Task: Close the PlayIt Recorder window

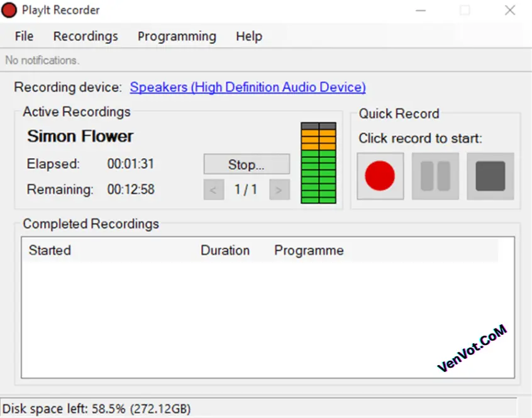Action: [510, 11]
